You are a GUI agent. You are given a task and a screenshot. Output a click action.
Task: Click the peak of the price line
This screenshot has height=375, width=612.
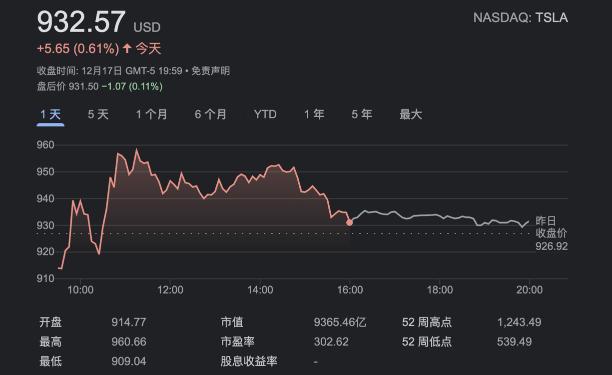[136, 149]
